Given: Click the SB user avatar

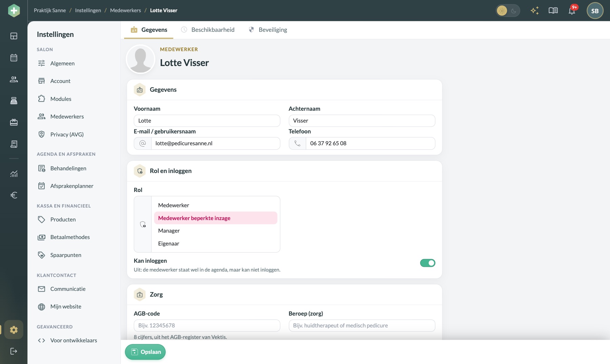Looking at the screenshot, I should click(x=595, y=10).
